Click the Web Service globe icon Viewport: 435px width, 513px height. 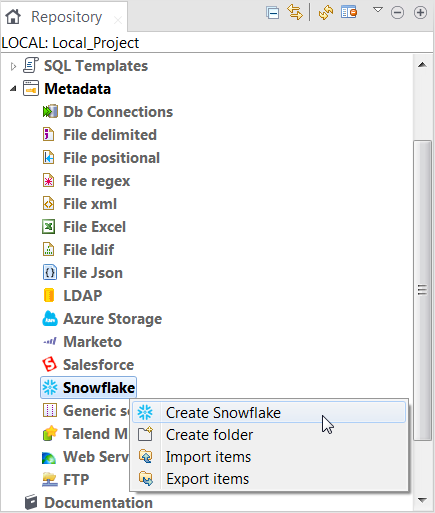(x=49, y=457)
